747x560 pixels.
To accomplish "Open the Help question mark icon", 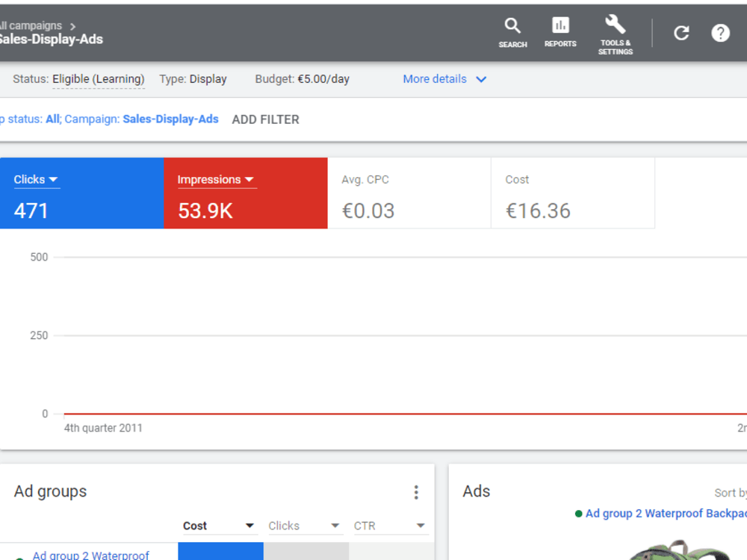I will [x=719, y=33].
